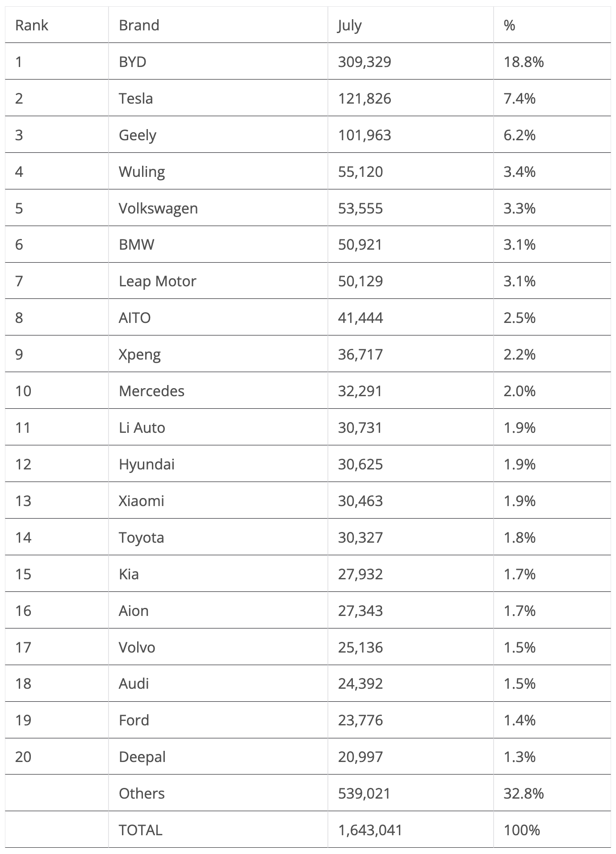Select the Leap Motor cell
Viewport: 616px width, 854px height.
[157, 281]
